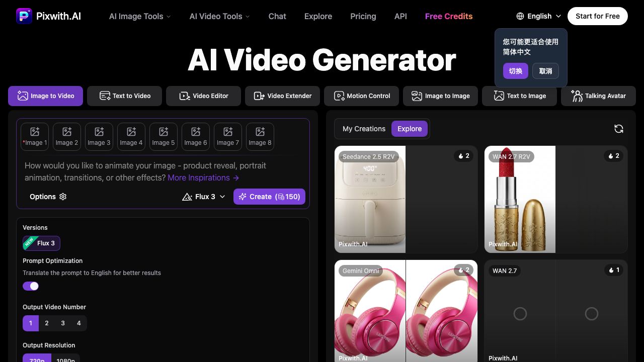Click the Gemini Omni model badge
644x362 pixels.
[361, 270]
